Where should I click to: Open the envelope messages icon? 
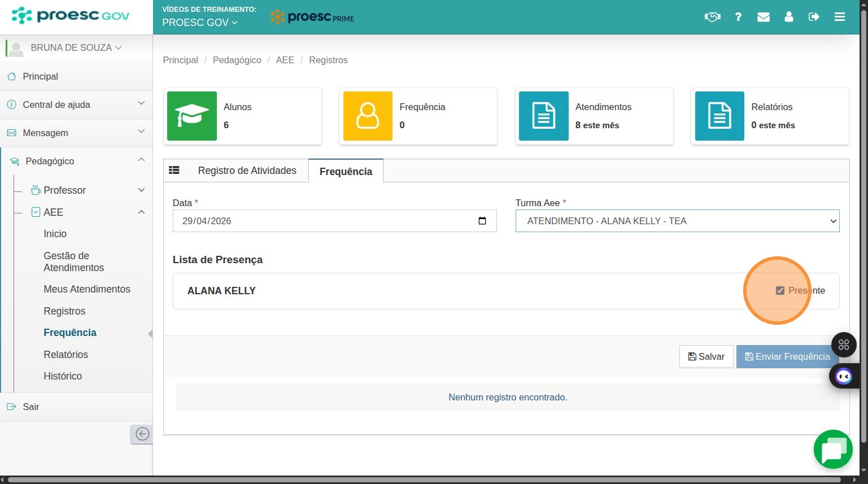click(x=764, y=17)
